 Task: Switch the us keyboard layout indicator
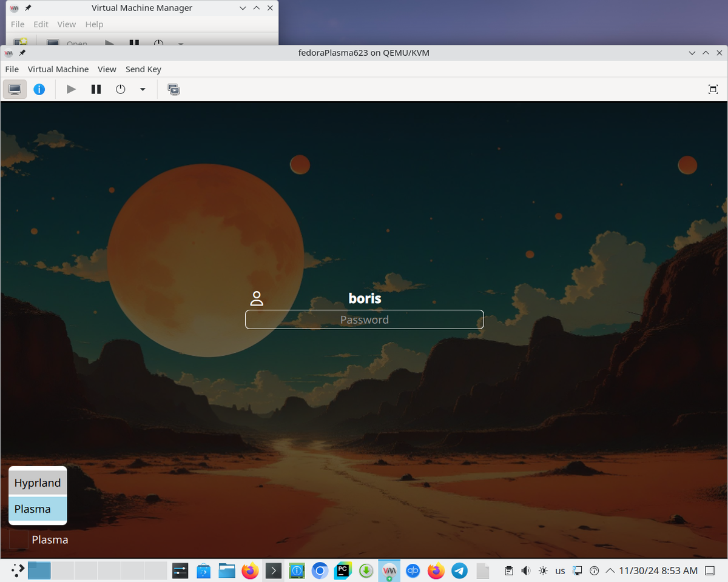coord(560,570)
